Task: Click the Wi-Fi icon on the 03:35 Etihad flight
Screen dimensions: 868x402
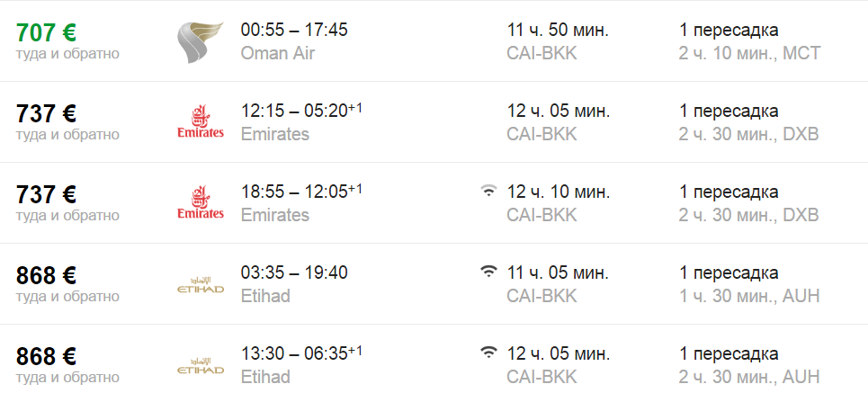Action: 488,272
